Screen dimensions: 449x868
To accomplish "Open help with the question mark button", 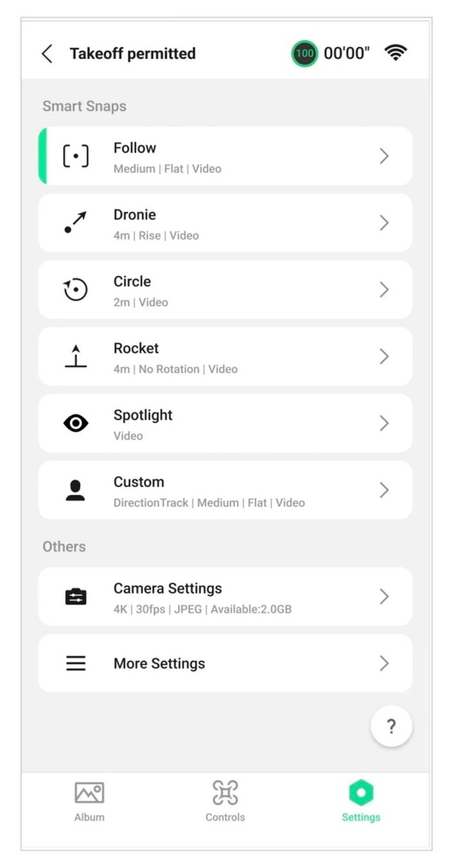I will [391, 726].
